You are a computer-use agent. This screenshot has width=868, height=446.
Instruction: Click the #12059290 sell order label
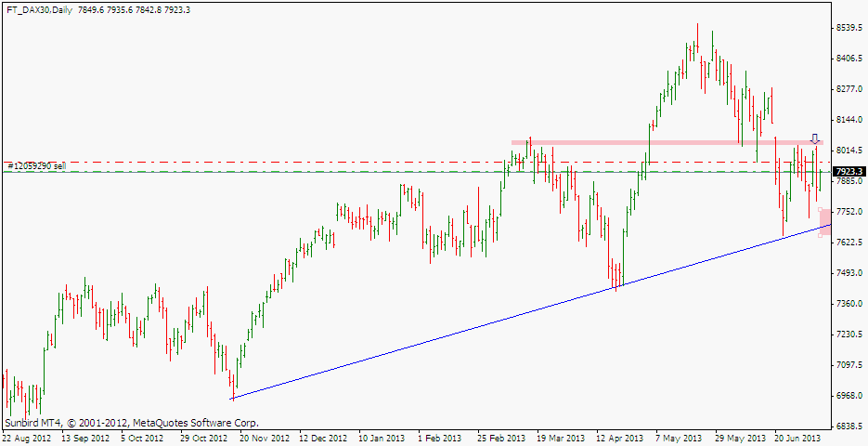coord(37,165)
